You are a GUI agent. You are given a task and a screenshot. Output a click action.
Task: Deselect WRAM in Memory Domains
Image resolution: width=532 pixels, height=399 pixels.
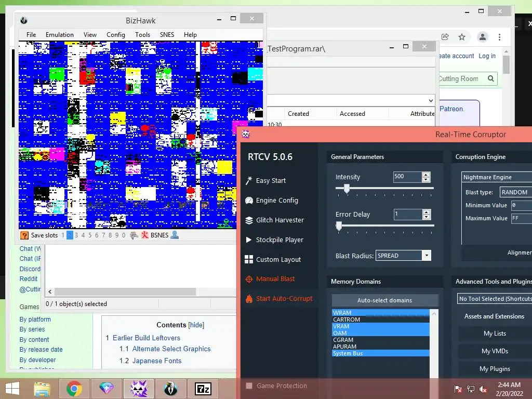[x=381, y=313]
